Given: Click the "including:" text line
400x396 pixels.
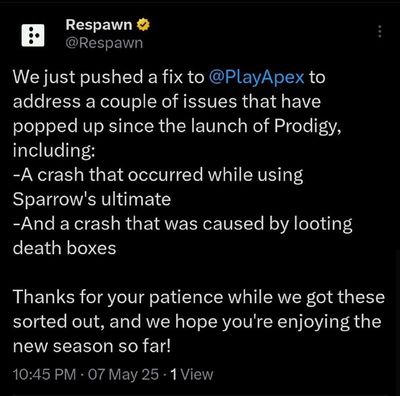Looking at the screenshot, I should 54,151.
